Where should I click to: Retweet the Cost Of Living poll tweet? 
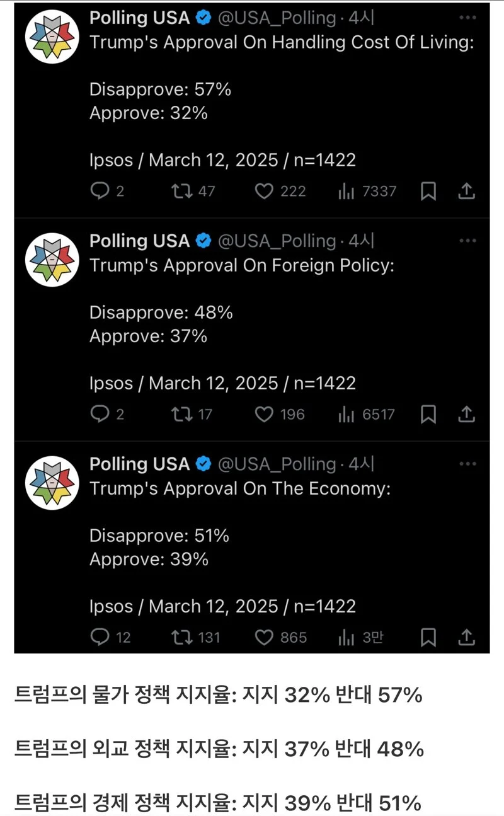[181, 191]
